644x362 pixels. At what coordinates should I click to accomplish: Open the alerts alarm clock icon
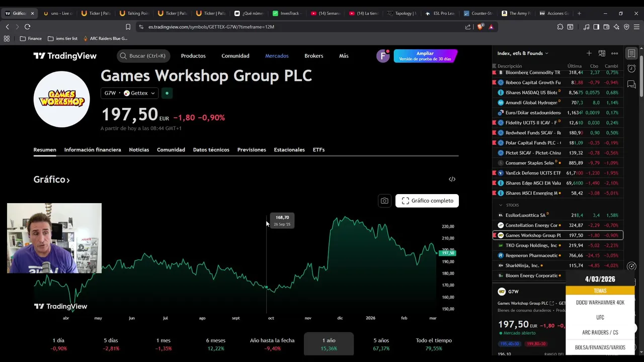tap(631, 69)
